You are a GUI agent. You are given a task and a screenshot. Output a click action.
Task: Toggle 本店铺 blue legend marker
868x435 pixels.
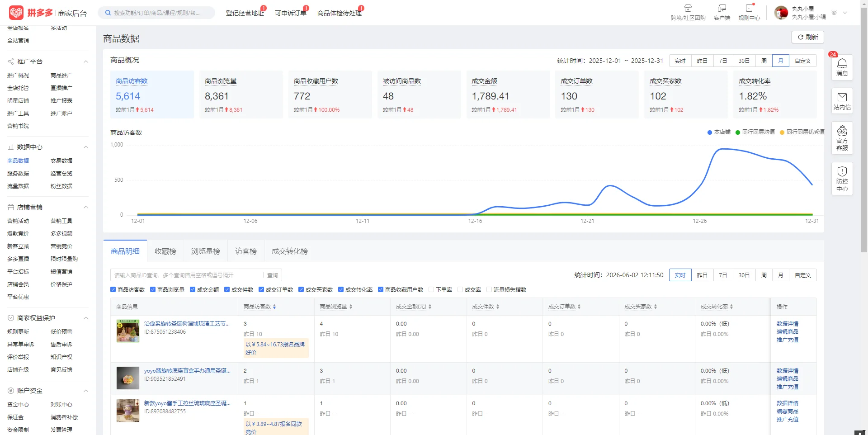click(710, 132)
